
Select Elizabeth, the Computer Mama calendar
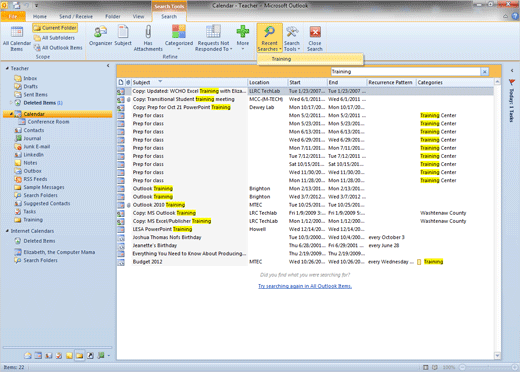coord(59,252)
